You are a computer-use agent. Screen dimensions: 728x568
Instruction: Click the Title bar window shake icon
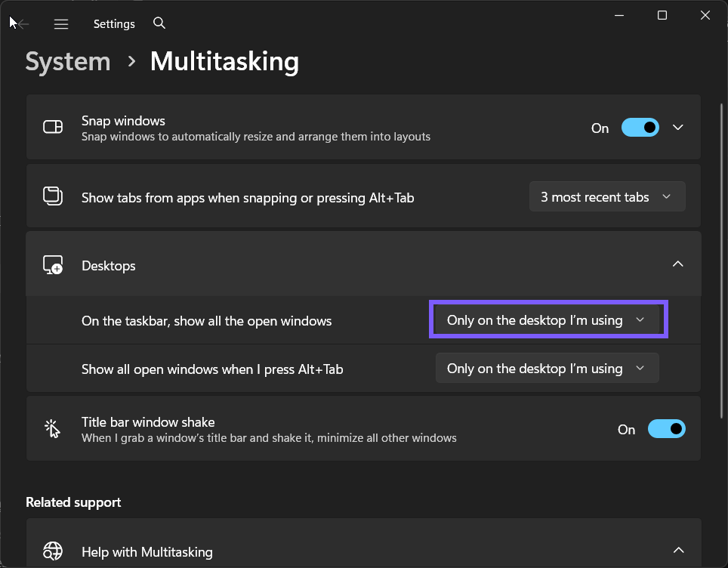[52, 429]
